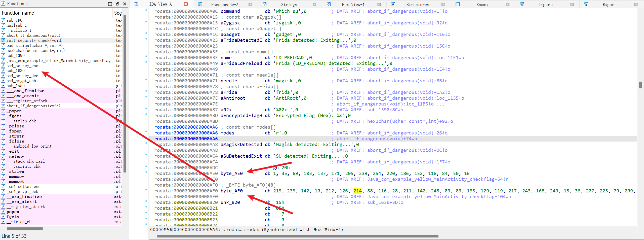Screen dimensions: 644x240
Task: Click the Hex View-1 tab icon
Action: [x=329, y=4]
